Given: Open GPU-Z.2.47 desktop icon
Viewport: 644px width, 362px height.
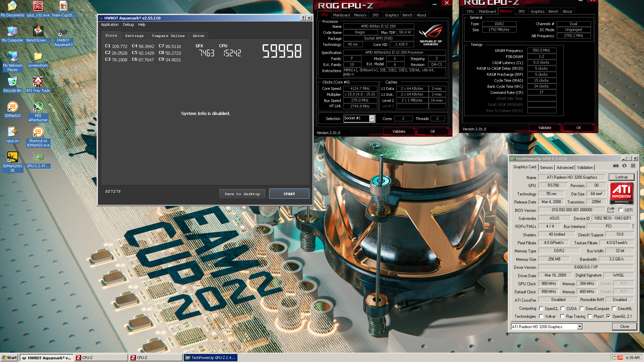Looking at the screenshot, I should pos(38,160).
